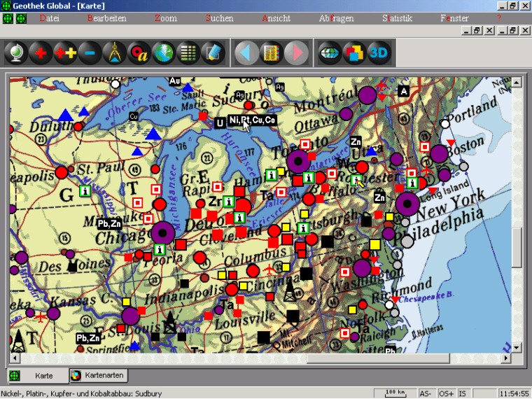Click the horizontal scrollbar right arrow

pyautogui.click(x=506, y=358)
